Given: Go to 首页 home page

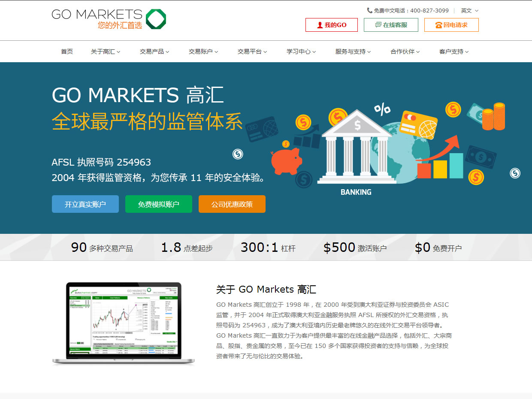Looking at the screenshot, I should tap(67, 51).
